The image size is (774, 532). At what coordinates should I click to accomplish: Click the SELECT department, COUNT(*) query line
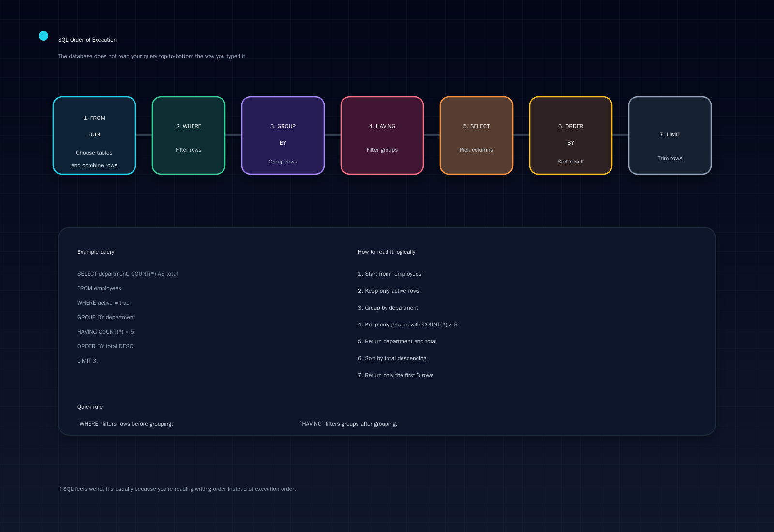click(x=127, y=274)
